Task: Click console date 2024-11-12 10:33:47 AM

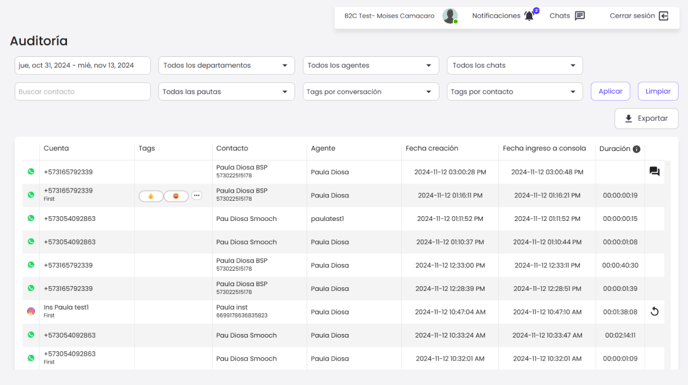Action: click(x=547, y=335)
